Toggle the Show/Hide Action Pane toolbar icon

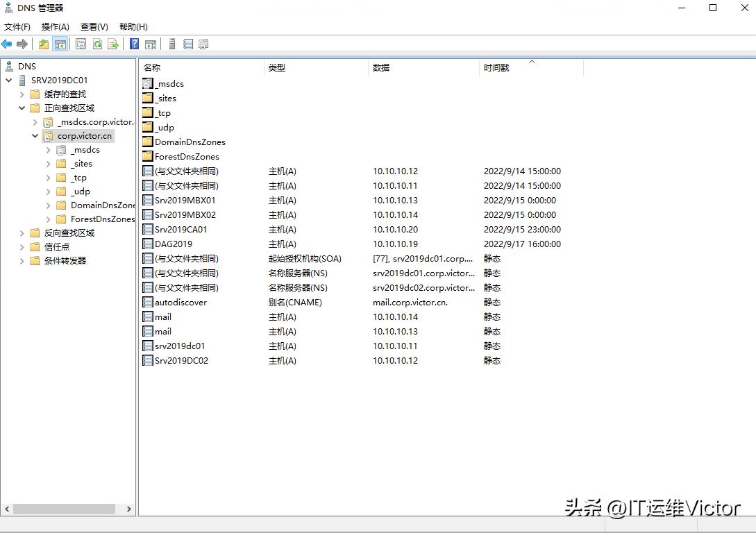151,44
